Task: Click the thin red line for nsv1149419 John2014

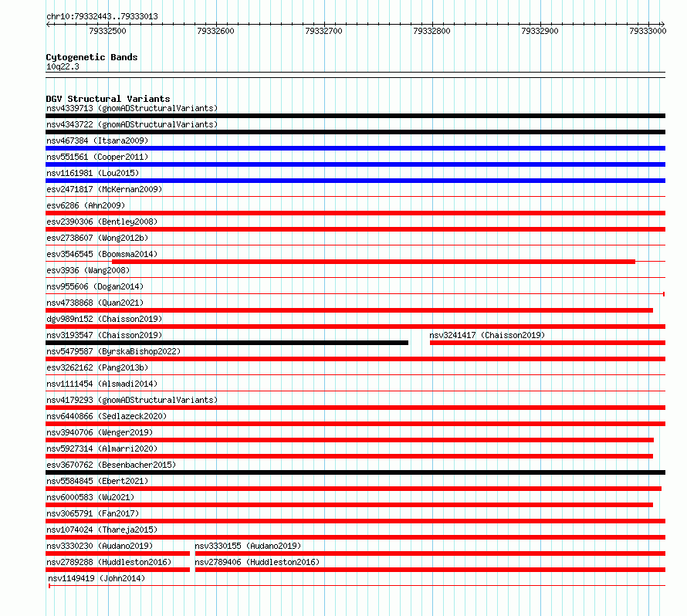Action: tap(357, 586)
